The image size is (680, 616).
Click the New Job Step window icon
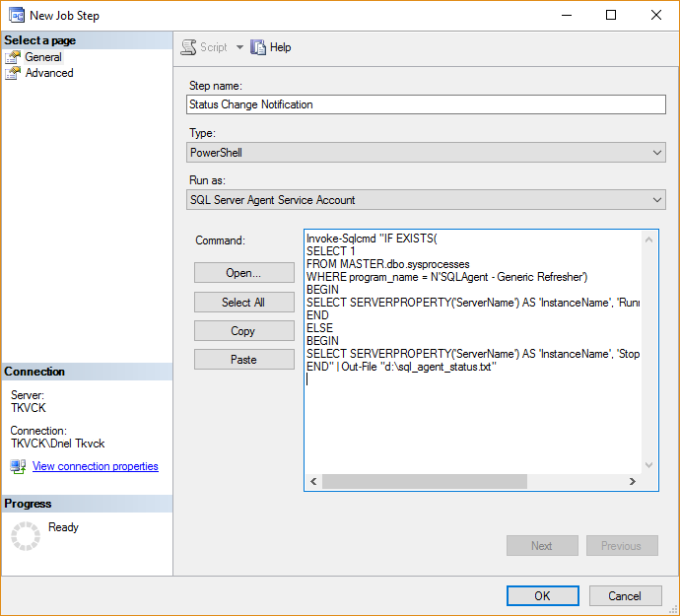pyautogui.click(x=16, y=16)
